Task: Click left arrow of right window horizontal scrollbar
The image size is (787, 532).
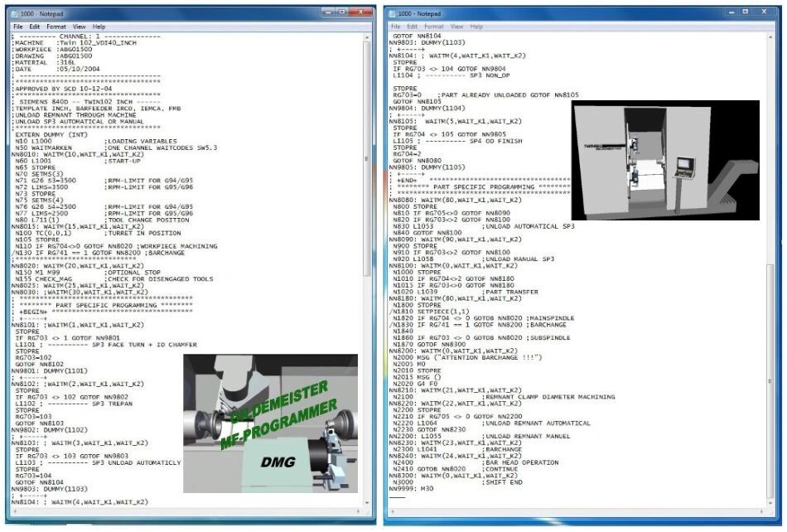Action: (393, 511)
